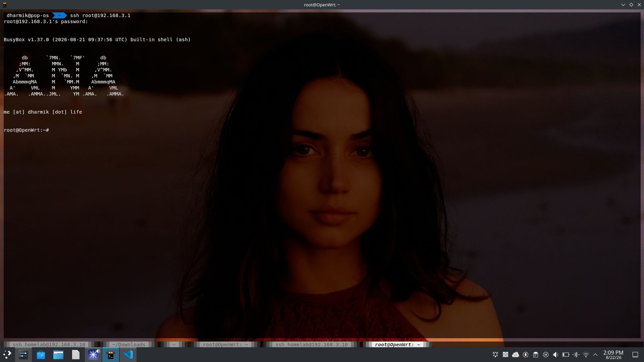Switch to the terminal tab labeled only ~

(174, 345)
